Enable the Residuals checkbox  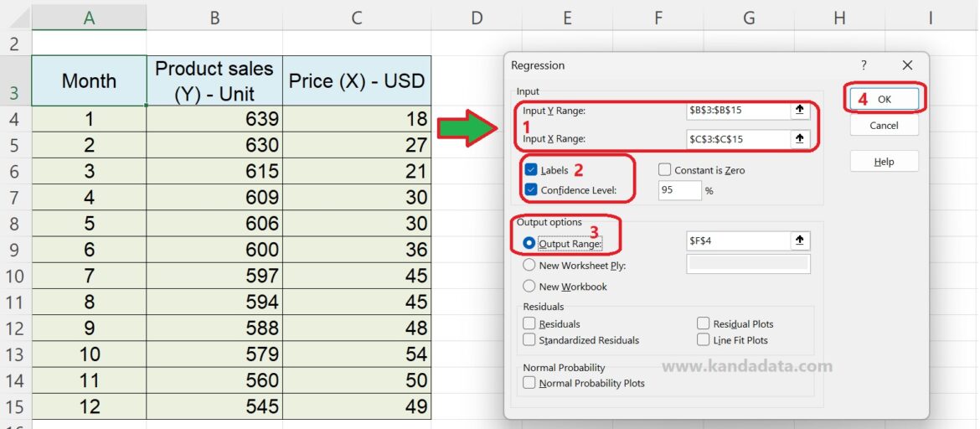tap(529, 323)
